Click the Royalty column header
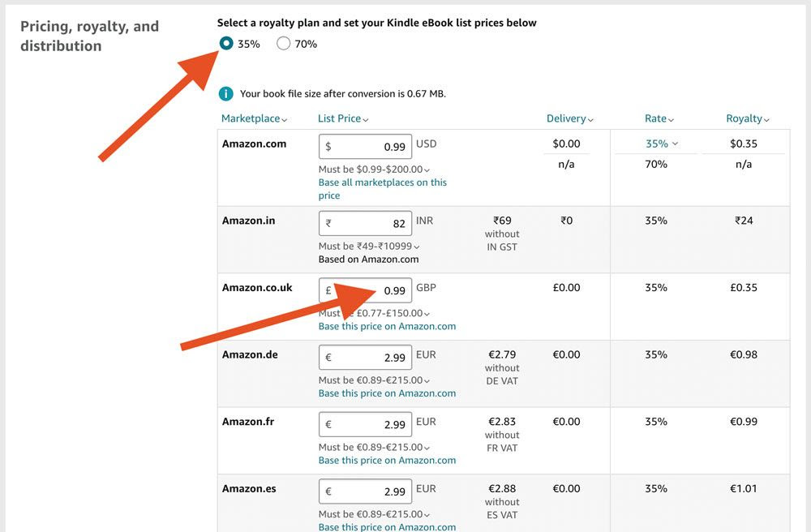 (x=747, y=118)
